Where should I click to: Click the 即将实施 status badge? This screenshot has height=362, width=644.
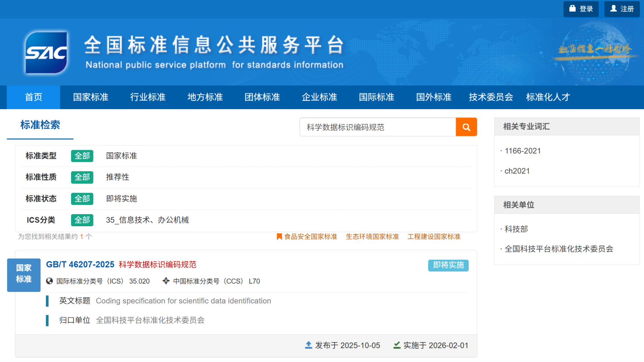point(448,265)
